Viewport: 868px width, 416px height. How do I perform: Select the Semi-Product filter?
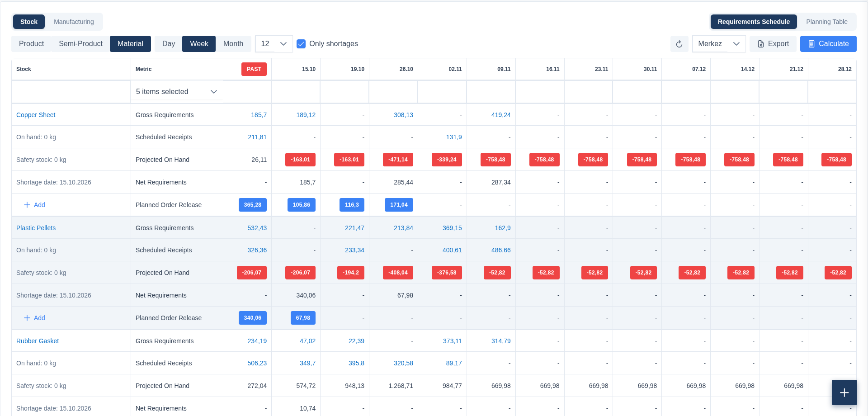(80, 44)
